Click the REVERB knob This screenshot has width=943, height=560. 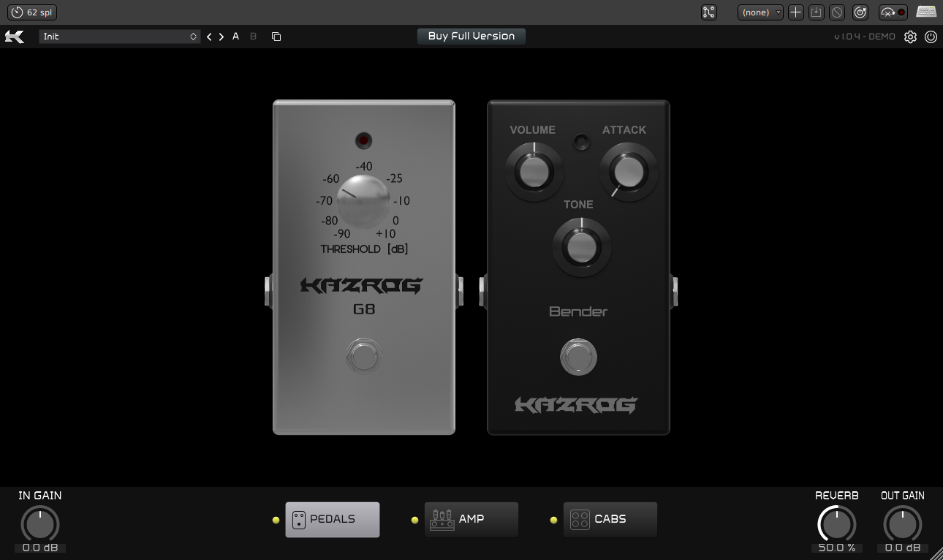pyautogui.click(x=836, y=524)
